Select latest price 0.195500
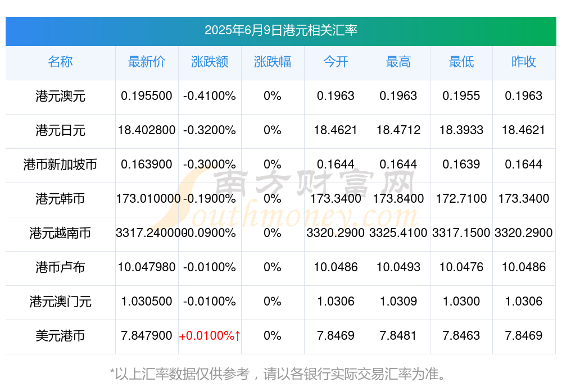This screenshot has height=392, width=562. point(147,95)
